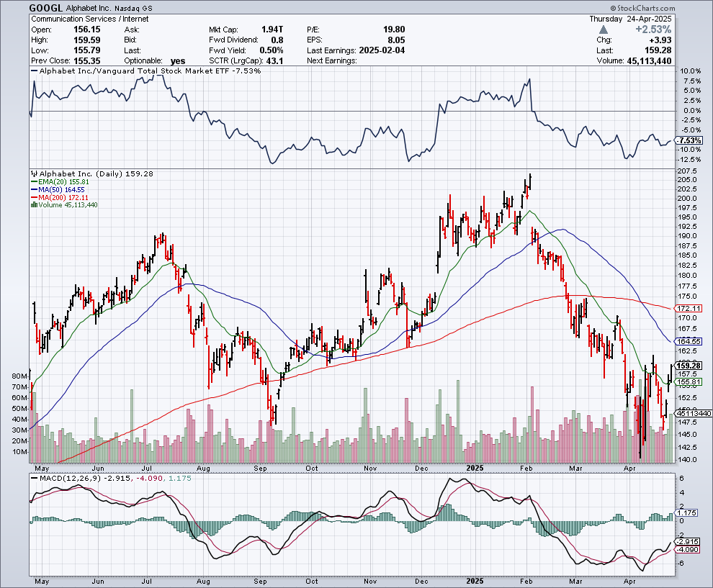Click the 10M volume axis label
The height and width of the screenshot is (588, 713).
click(20, 452)
